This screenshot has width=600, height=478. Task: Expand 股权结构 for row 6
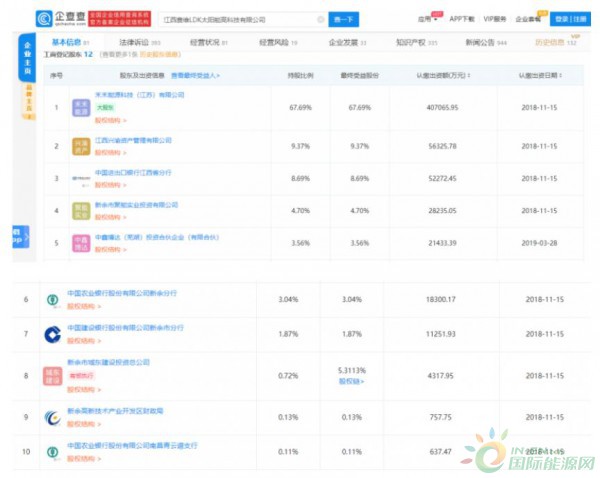tap(84, 306)
